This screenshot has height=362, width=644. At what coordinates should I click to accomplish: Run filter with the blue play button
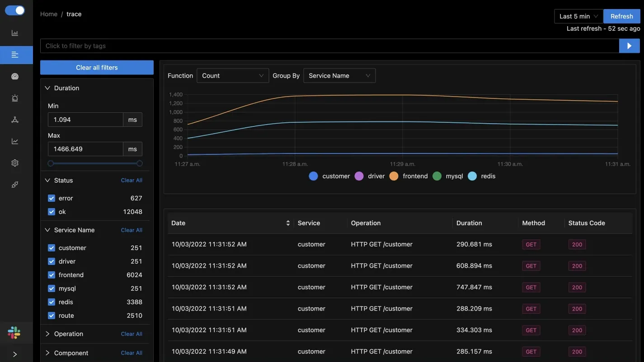[629, 46]
